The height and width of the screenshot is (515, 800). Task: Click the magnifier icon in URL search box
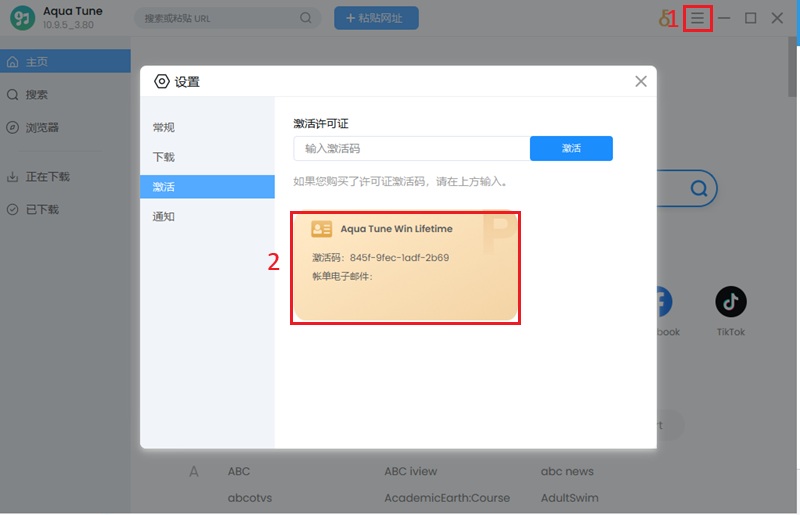click(306, 18)
